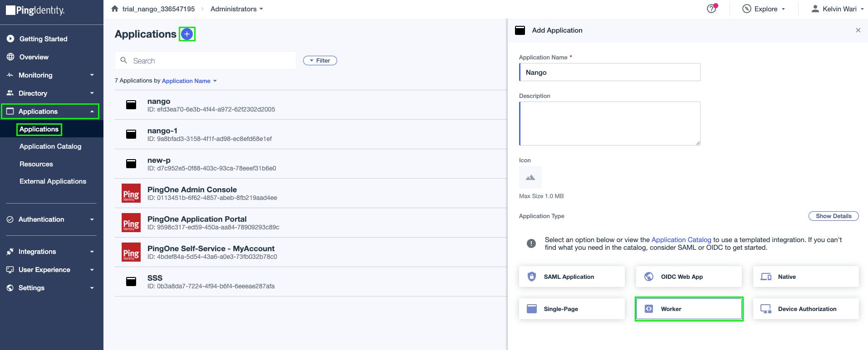Choose the OIDC Web App tile
The height and width of the screenshot is (350, 868).
point(689,277)
